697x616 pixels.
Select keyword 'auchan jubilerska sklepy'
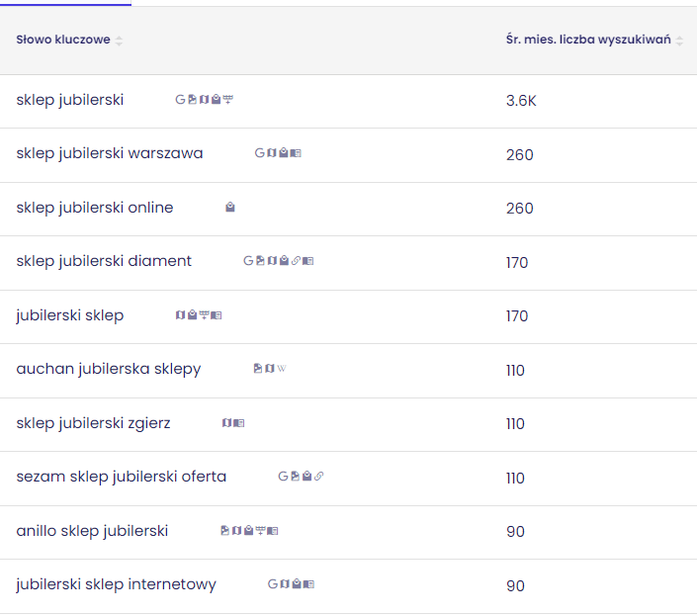pyautogui.click(x=109, y=370)
